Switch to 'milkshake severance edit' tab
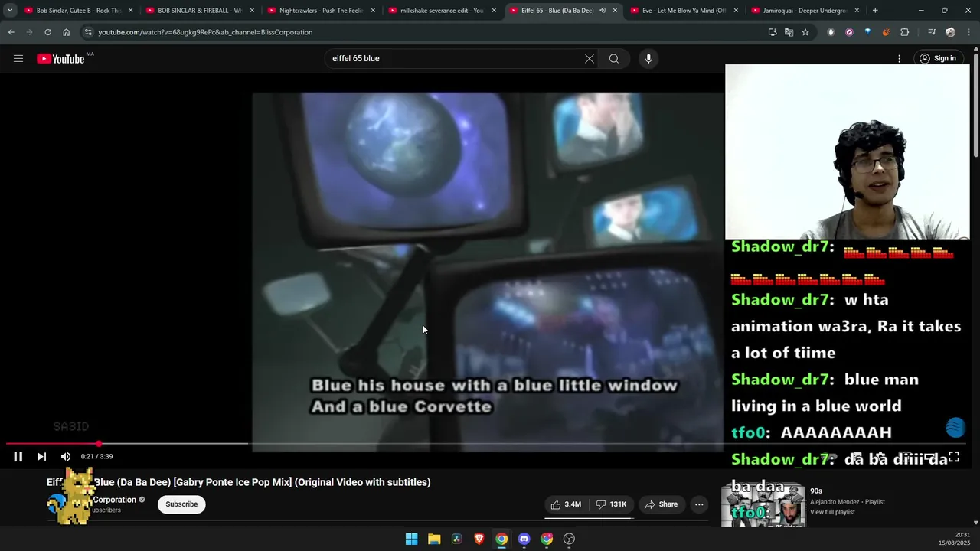This screenshot has height=551, width=980. tap(441, 11)
